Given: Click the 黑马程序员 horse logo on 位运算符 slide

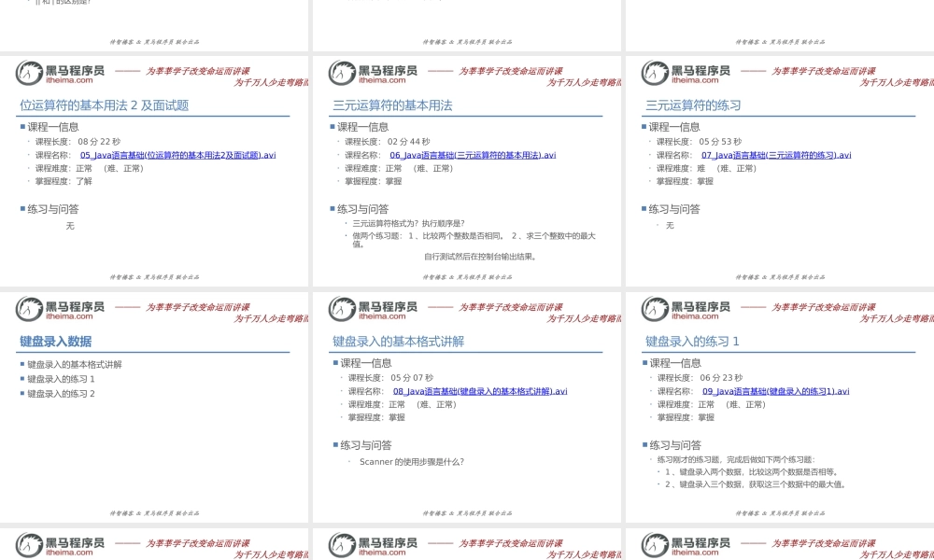Looking at the screenshot, I should tap(30, 73).
